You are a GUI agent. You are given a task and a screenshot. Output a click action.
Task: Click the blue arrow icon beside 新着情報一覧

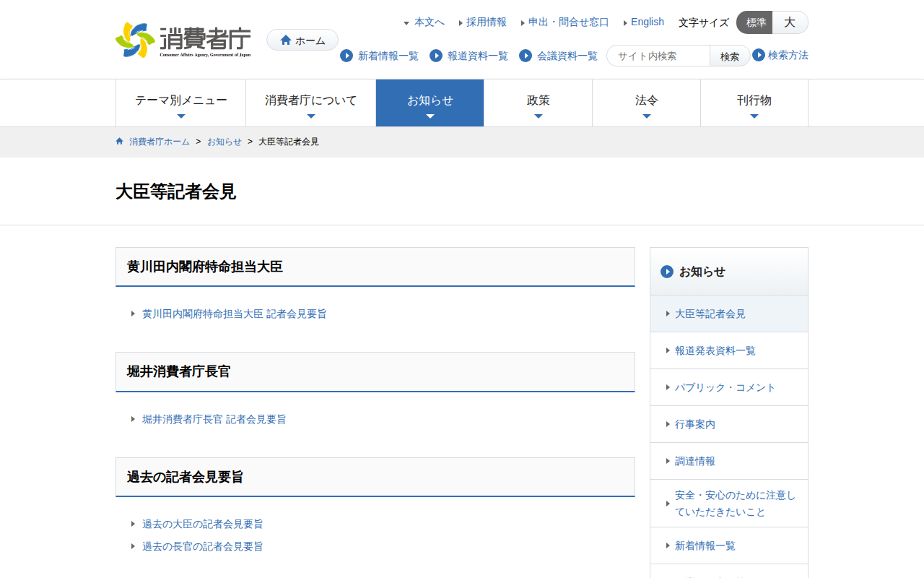(x=346, y=56)
